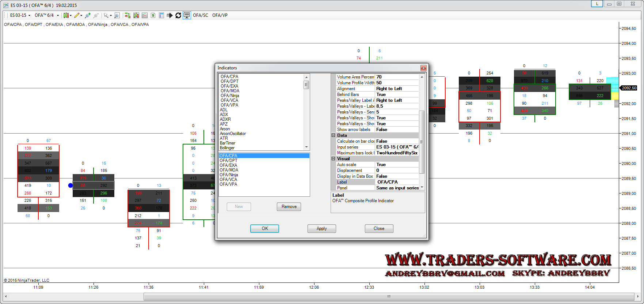The height and width of the screenshot is (304, 644).
Task: Click the zoom in magnifier with plus
Action: click(x=87, y=15)
